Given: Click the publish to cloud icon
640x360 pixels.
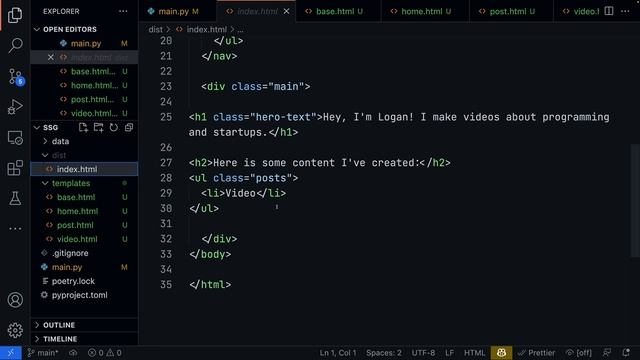Looking at the screenshot, I should [x=73, y=353].
